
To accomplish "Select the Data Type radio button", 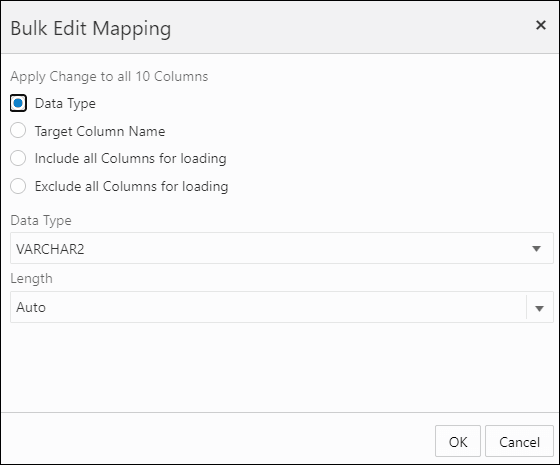I will (x=18, y=103).
